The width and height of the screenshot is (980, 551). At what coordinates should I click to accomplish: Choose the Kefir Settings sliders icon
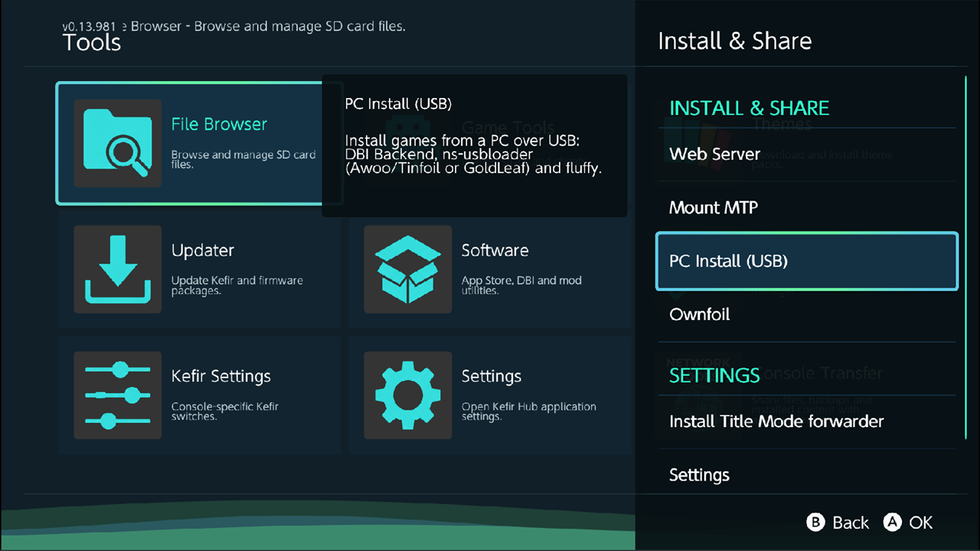pyautogui.click(x=117, y=395)
